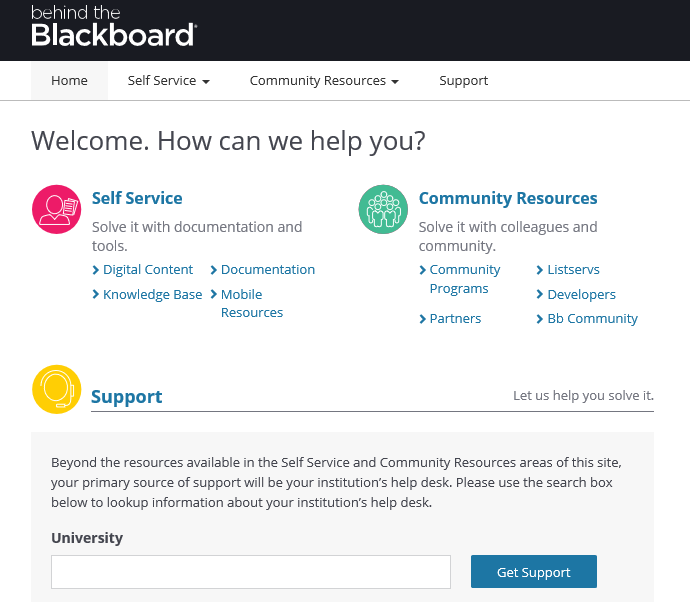Expand the Self Service navigation dropdown
Screen dimensions: 690x602
coord(169,81)
